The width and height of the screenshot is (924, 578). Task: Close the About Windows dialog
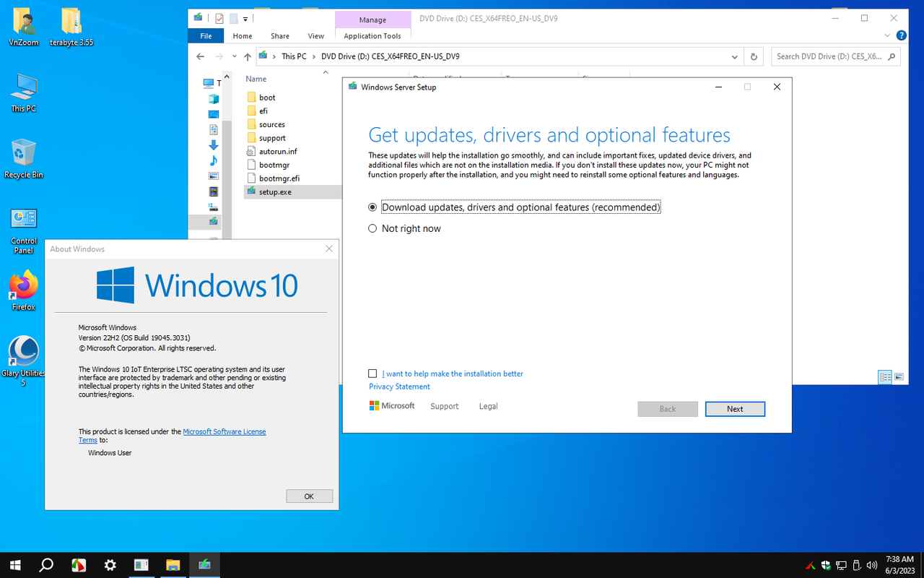[x=329, y=249]
